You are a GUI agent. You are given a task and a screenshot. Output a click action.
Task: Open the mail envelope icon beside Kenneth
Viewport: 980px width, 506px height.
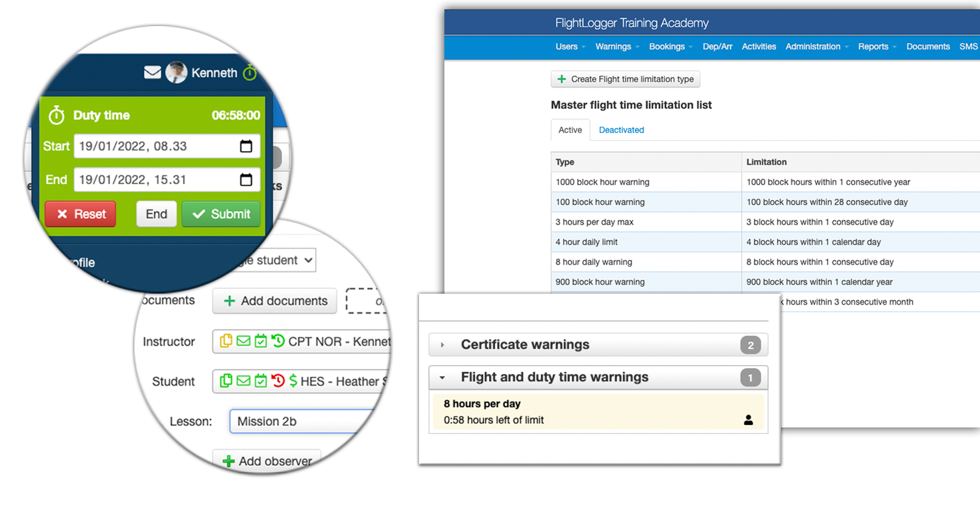click(x=153, y=72)
